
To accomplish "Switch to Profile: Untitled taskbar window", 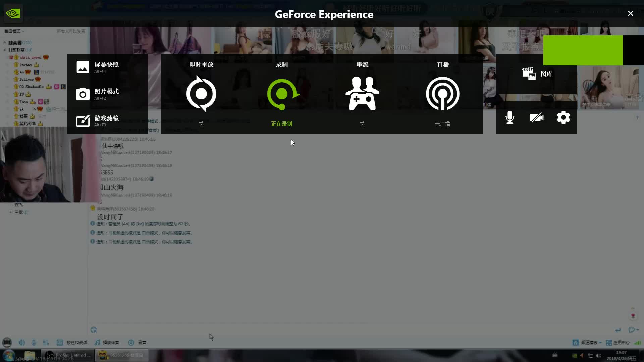I will pos(67,355).
